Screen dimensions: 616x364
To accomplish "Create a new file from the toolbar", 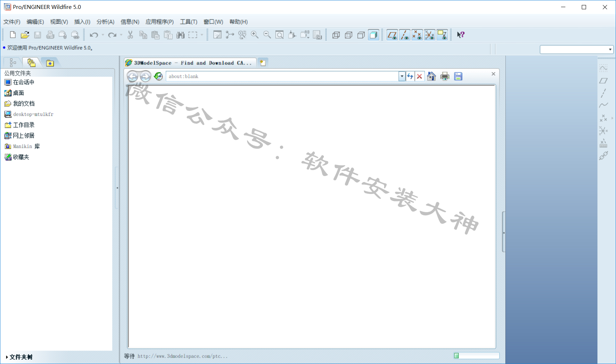I will (x=13, y=35).
